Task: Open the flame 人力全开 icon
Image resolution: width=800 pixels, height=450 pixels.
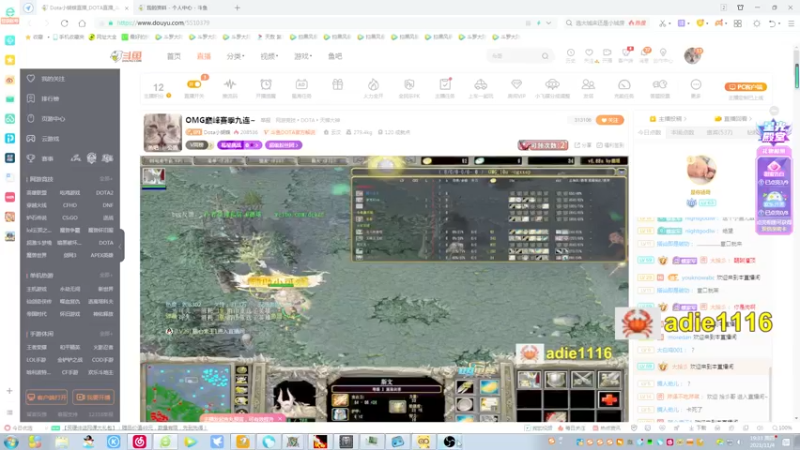Action: pyautogui.click(x=373, y=84)
